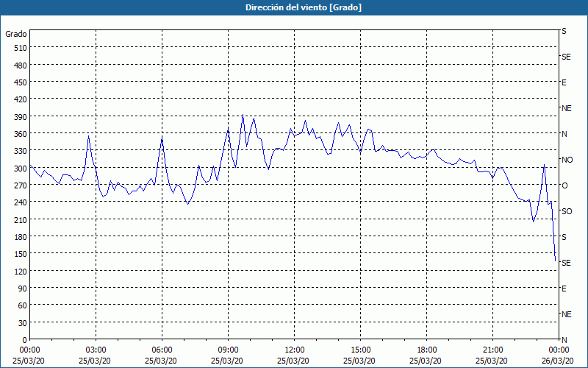Select the 06:00 time label

pos(162,350)
